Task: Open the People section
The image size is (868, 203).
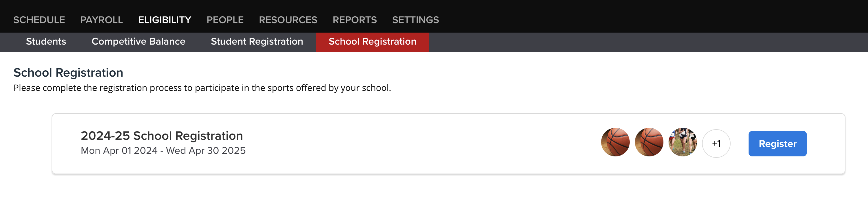Action: point(225,20)
